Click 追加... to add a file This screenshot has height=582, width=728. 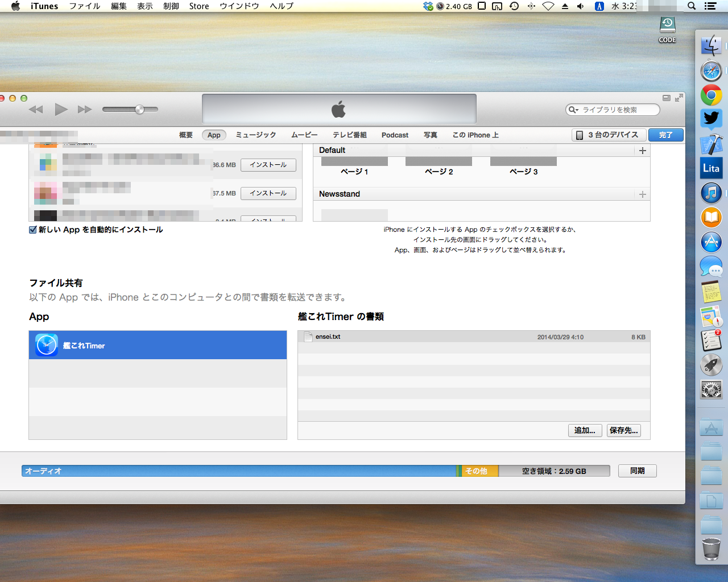tap(585, 430)
